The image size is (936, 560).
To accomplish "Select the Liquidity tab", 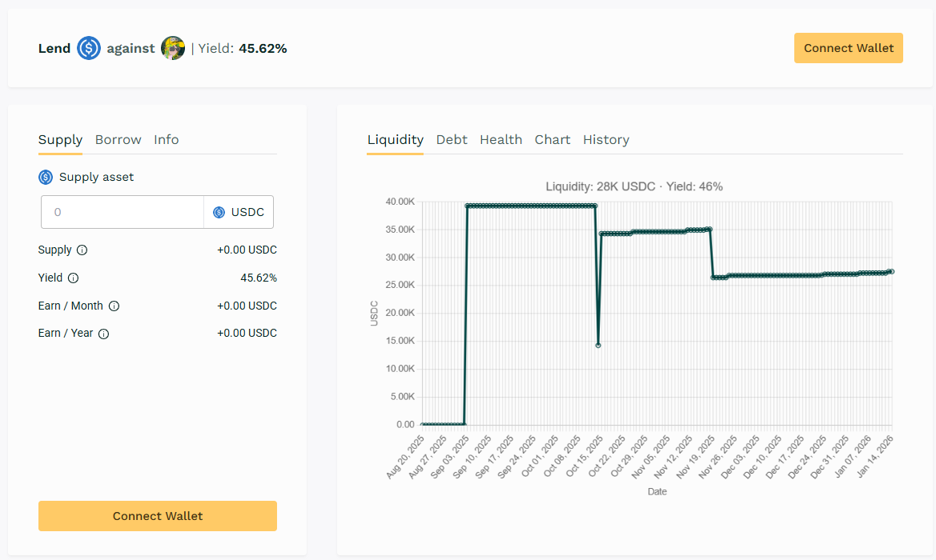I will click(395, 139).
